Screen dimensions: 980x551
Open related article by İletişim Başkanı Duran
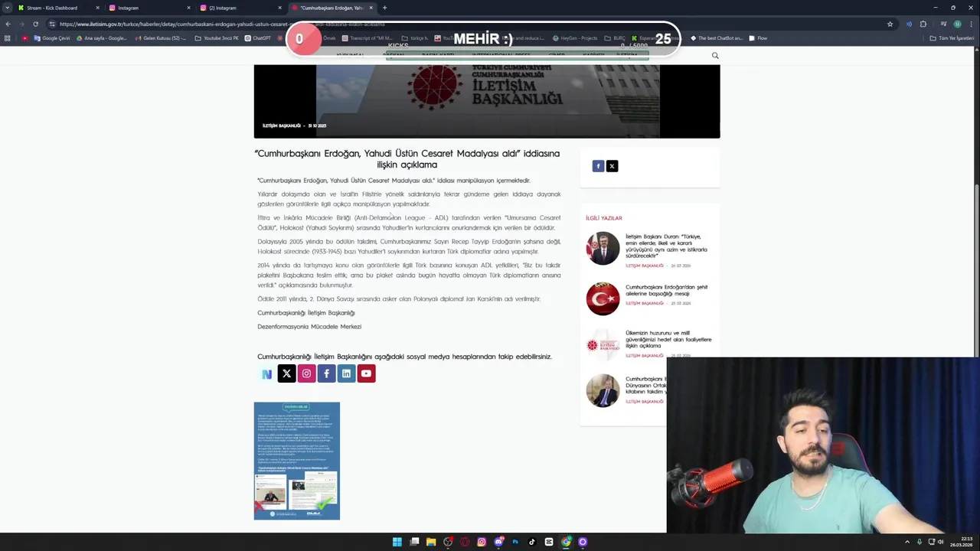(666, 246)
